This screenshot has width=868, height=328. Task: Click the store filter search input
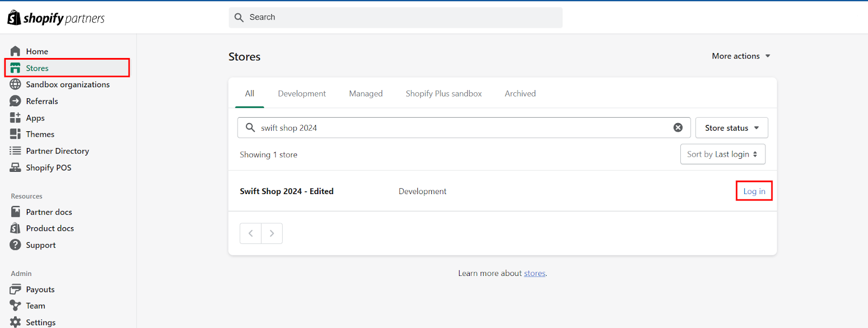pos(464,127)
